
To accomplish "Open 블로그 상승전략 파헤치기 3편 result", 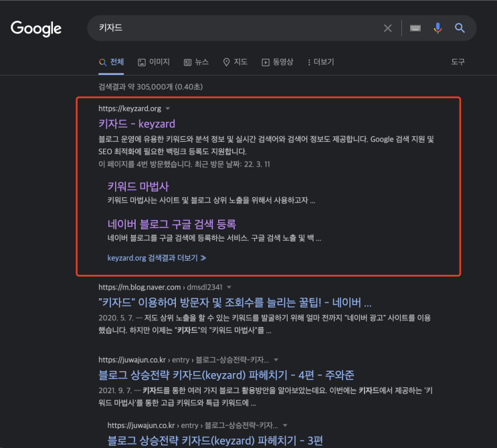I will (x=215, y=441).
